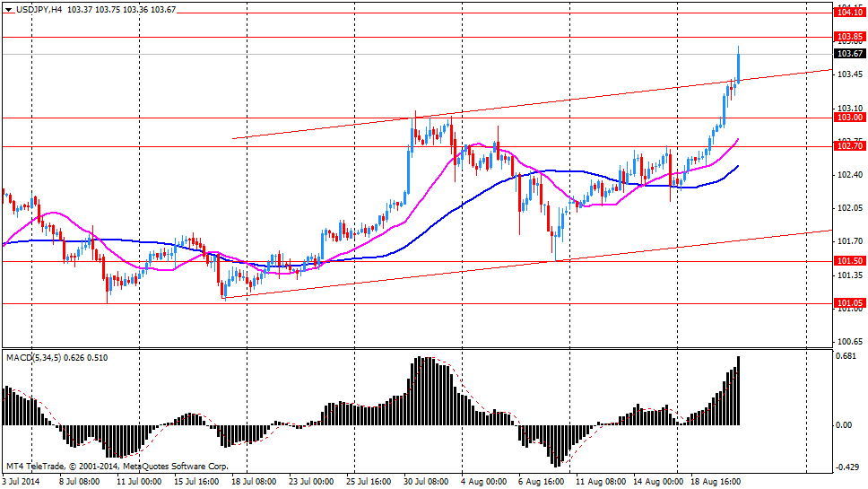Click the 3 Jul 2014 date label

(23, 482)
